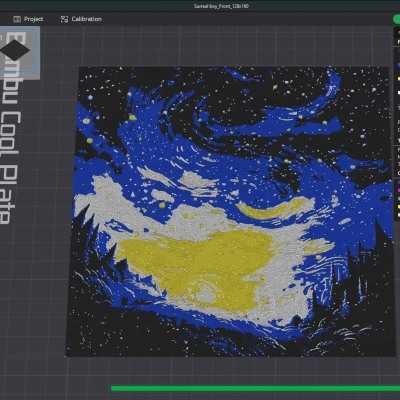Click the project file title text

click(x=221, y=6)
